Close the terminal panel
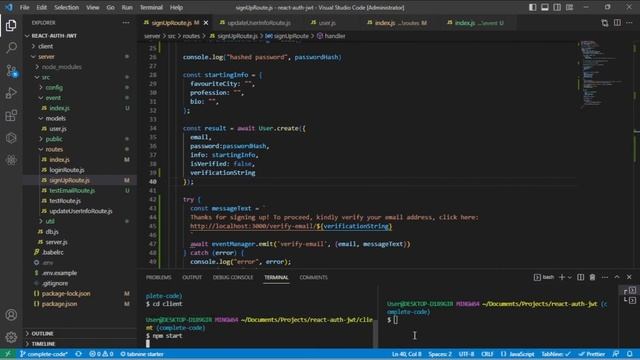The height and width of the screenshot is (360, 640). coord(629,277)
